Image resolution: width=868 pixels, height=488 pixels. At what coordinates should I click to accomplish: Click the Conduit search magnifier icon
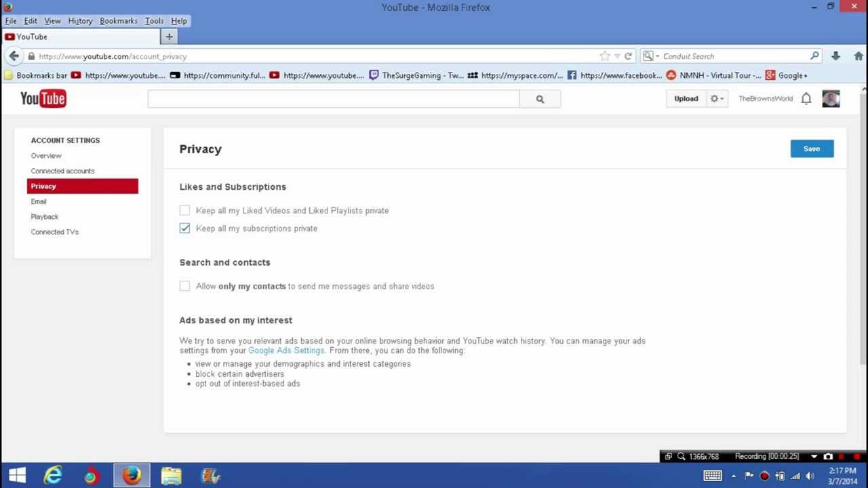click(x=814, y=56)
